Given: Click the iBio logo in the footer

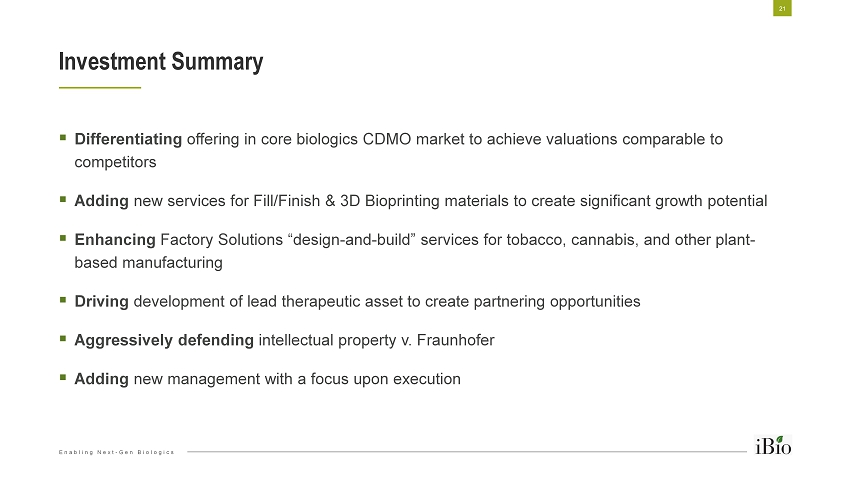Looking at the screenshot, I should click(773, 445).
